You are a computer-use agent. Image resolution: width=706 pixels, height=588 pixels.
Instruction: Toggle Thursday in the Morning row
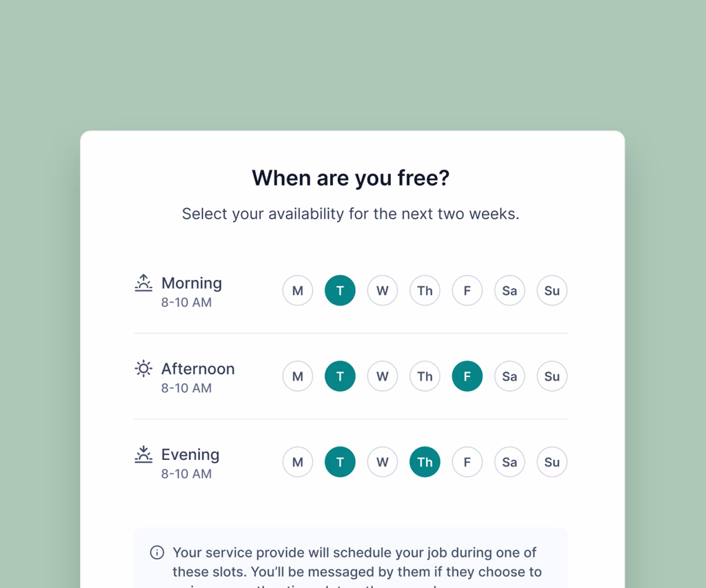pyautogui.click(x=425, y=291)
